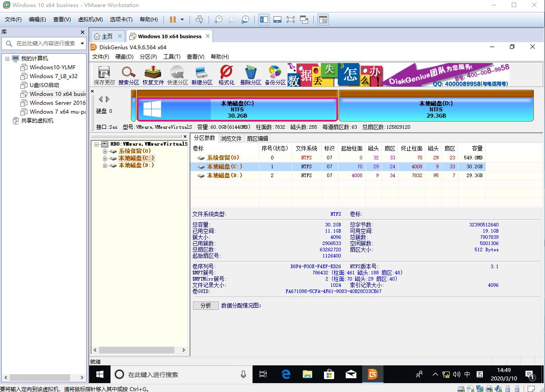
Task: Switch to the 浏览文件 tab
Action: [x=231, y=138]
